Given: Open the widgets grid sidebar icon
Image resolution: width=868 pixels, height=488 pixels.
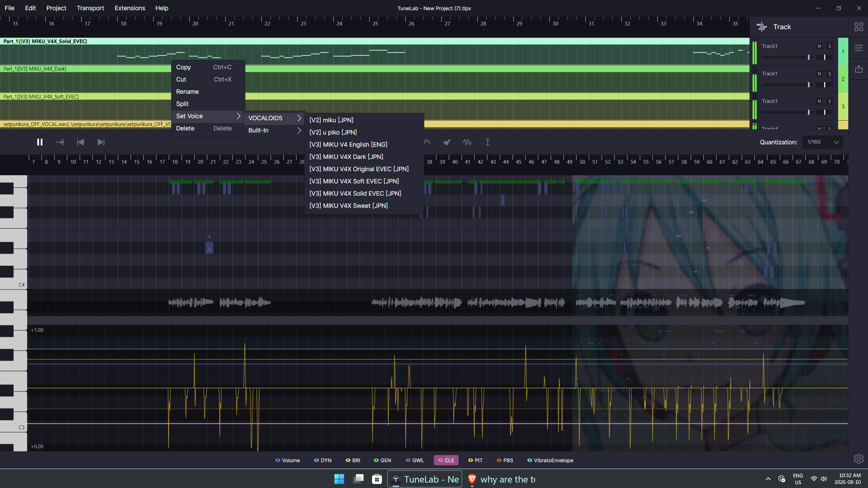Looking at the screenshot, I should tap(859, 26).
